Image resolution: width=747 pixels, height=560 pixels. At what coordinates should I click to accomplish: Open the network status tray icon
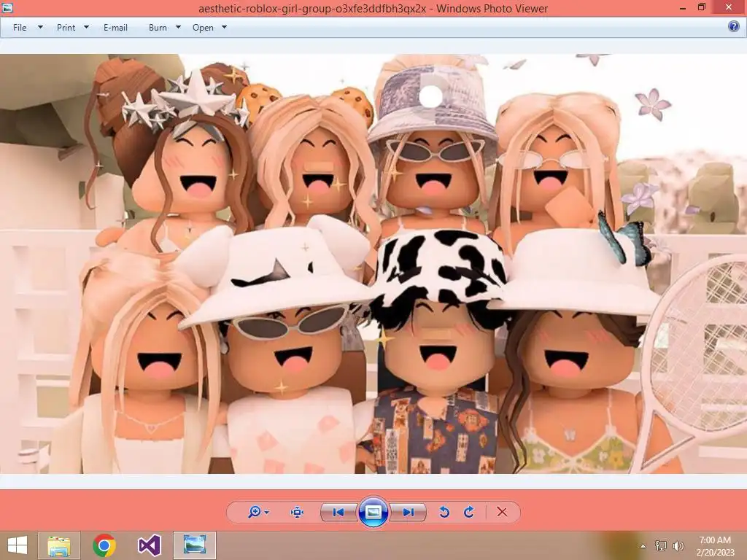661,545
